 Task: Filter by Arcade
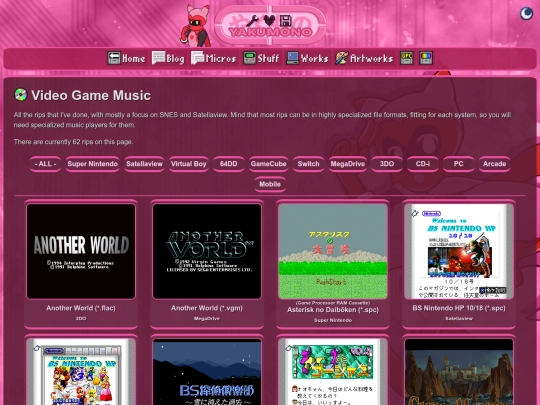coord(495,164)
